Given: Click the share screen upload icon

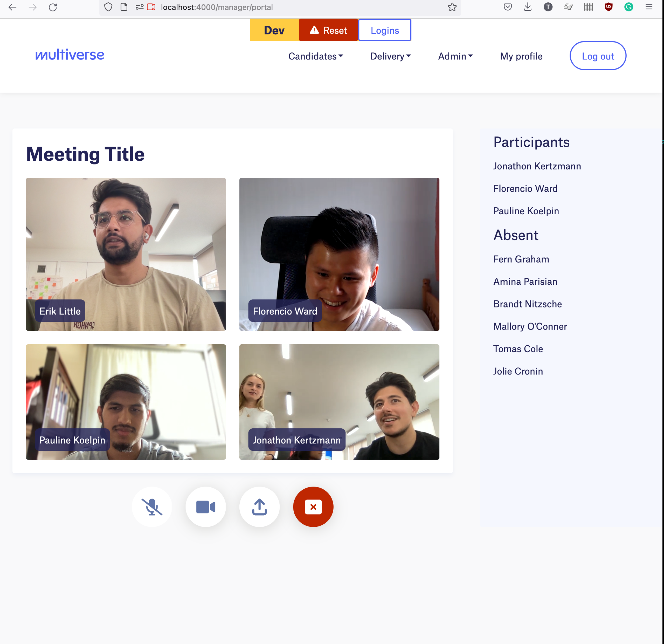Looking at the screenshot, I should [x=259, y=507].
